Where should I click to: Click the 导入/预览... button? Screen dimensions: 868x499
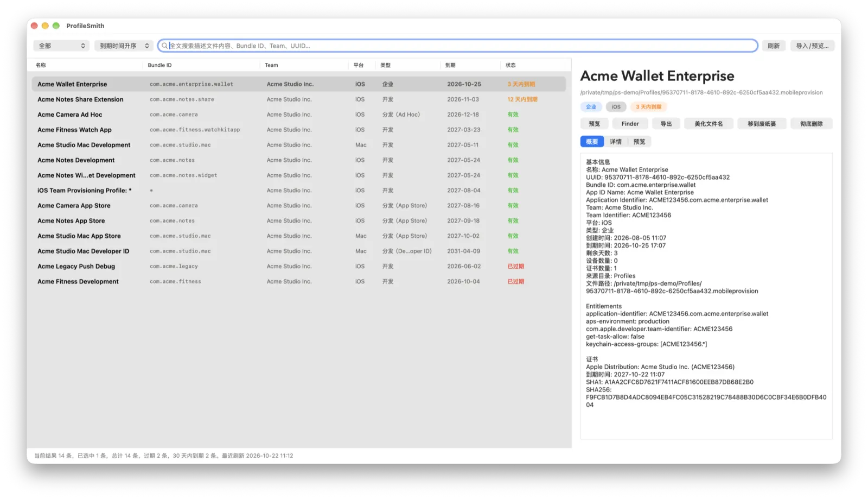[x=812, y=46]
